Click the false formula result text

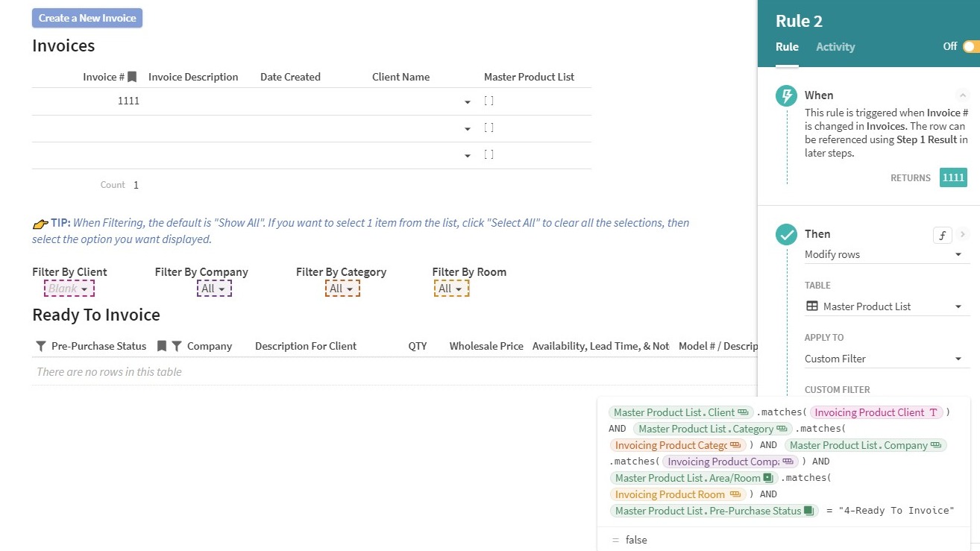click(636, 540)
